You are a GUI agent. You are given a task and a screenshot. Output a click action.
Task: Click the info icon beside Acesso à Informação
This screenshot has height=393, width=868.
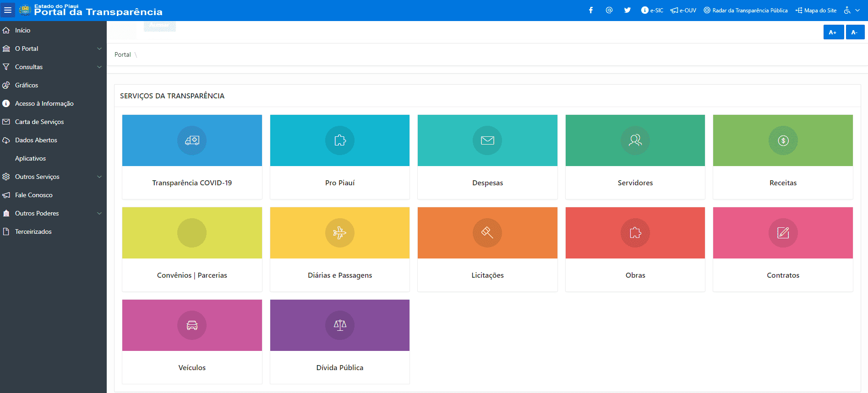coord(6,103)
